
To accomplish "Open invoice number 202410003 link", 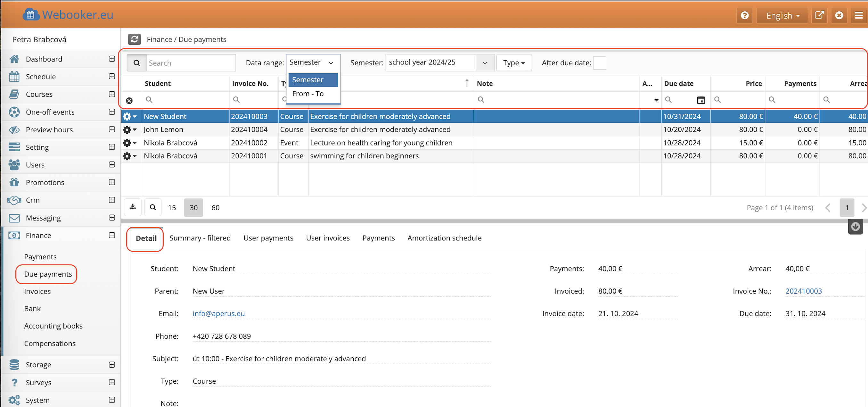I will point(803,291).
